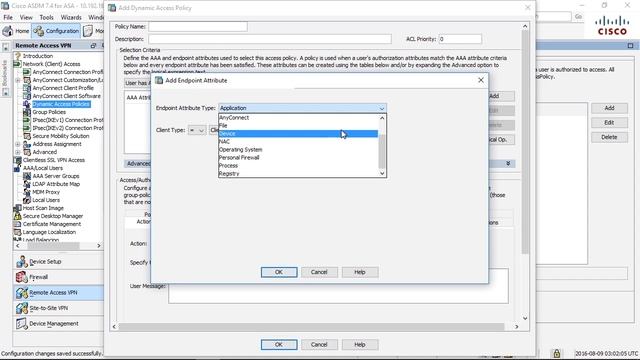
Task: Expand the Address Assignment node
Action: point(18,144)
